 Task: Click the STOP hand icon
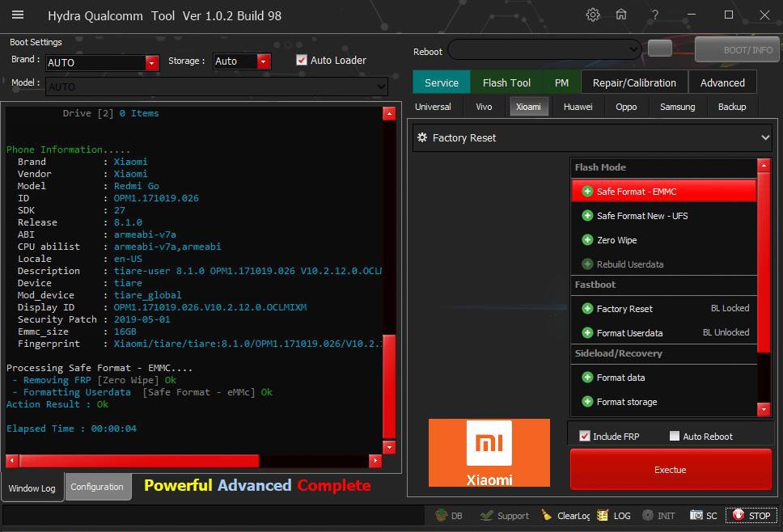point(738,515)
